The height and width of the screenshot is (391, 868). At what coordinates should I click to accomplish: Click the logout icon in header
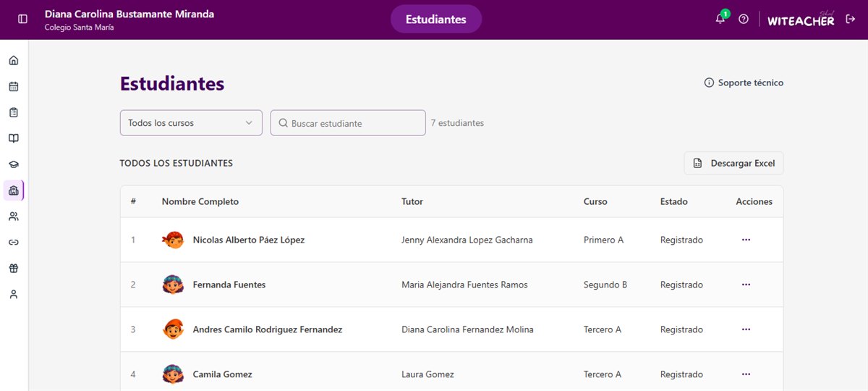click(x=850, y=20)
